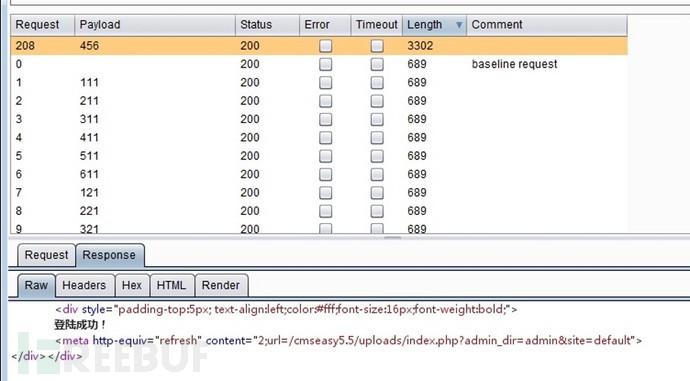
Task: Toggle Error checkbox for baseline request row
Action: (326, 64)
